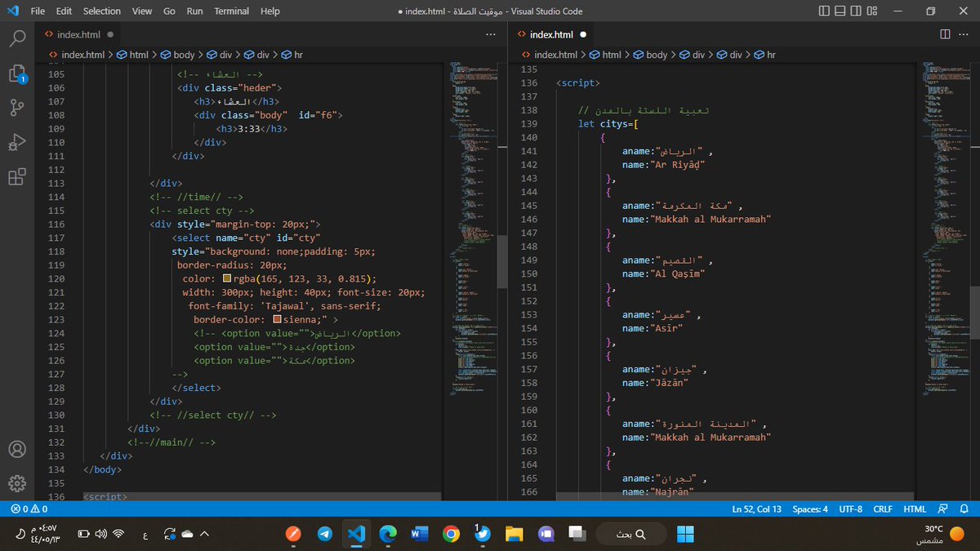Toggle the Secondary Side Bar from title bar
The height and width of the screenshot is (551, 980).
pos(856,11)
